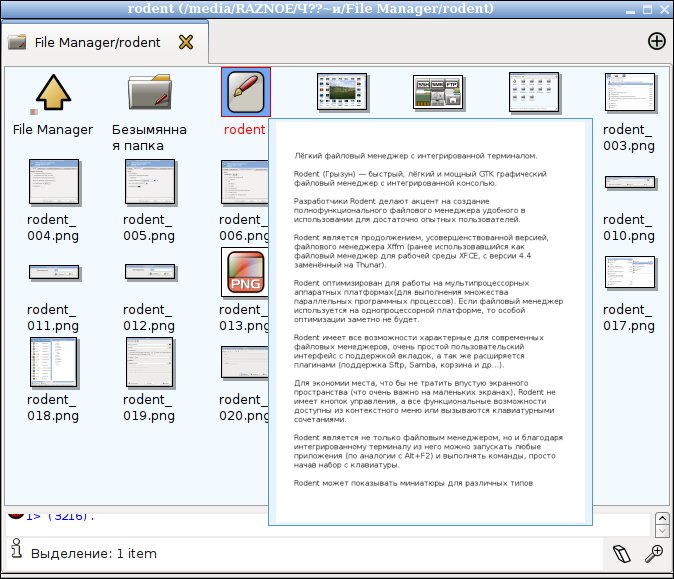
Task: Click the rodent_010.png file name
Action: (x=629, y=227)
